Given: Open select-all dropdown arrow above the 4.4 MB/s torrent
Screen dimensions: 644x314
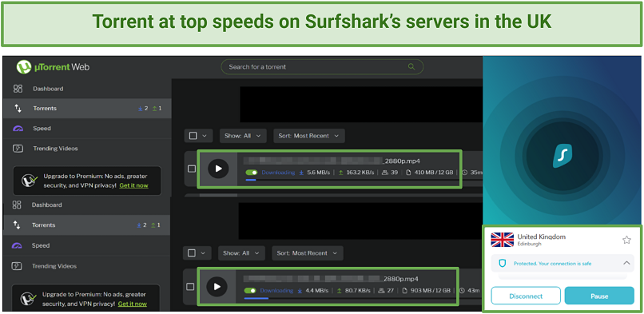Looking at the screenshot, I should tap(203, 253).
